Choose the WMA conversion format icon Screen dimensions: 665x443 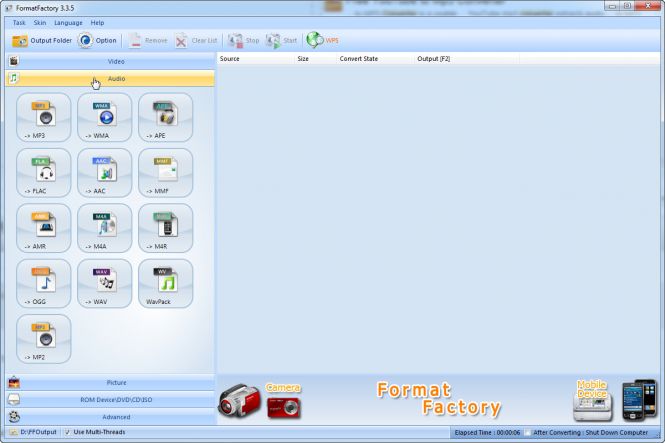pyautogui.click(x=104, y=116)
